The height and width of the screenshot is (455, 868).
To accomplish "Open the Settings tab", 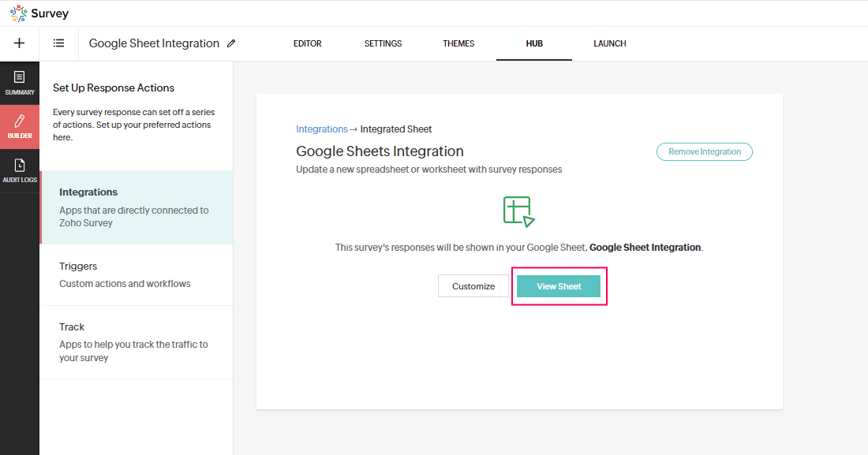I will [383, 43].
